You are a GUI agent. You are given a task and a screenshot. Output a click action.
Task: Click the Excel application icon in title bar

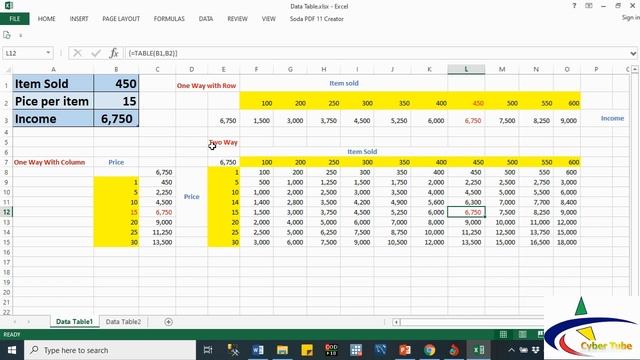[9, 5]
